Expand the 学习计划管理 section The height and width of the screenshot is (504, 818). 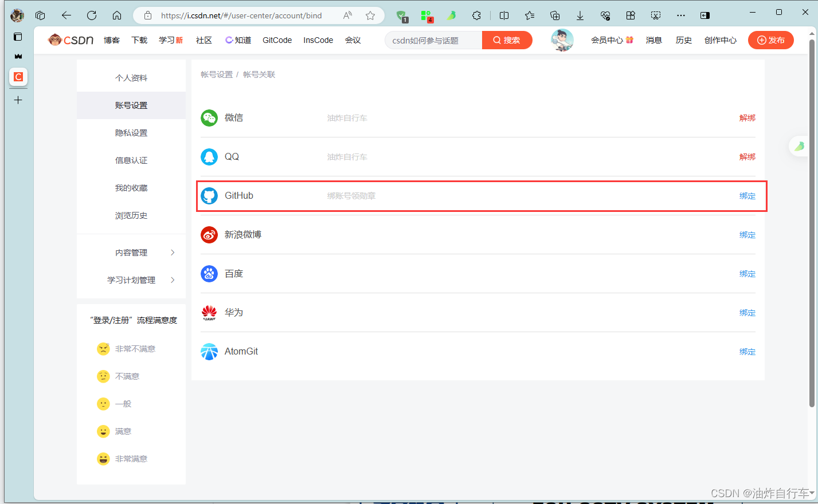(x=131, y=280)
